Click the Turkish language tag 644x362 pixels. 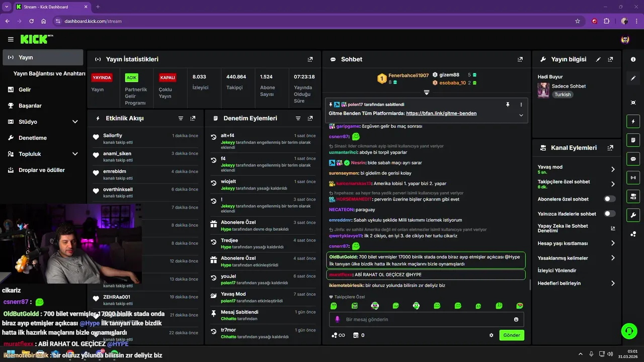coord(562,95)
